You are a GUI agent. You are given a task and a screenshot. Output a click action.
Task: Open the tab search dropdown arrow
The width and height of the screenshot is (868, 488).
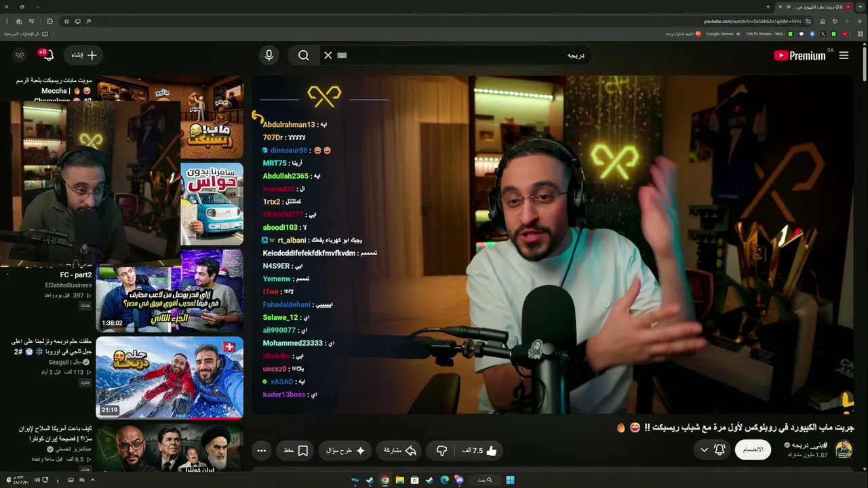861,7
